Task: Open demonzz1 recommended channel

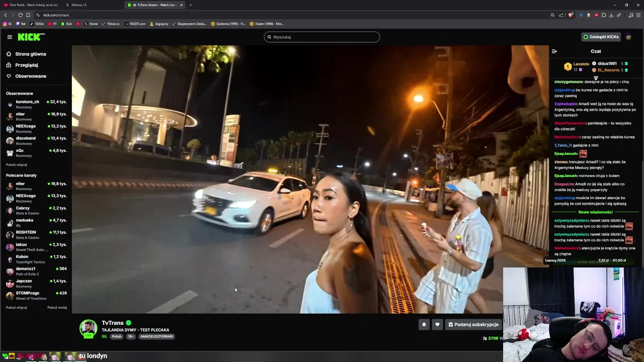Action: (36, 271)
